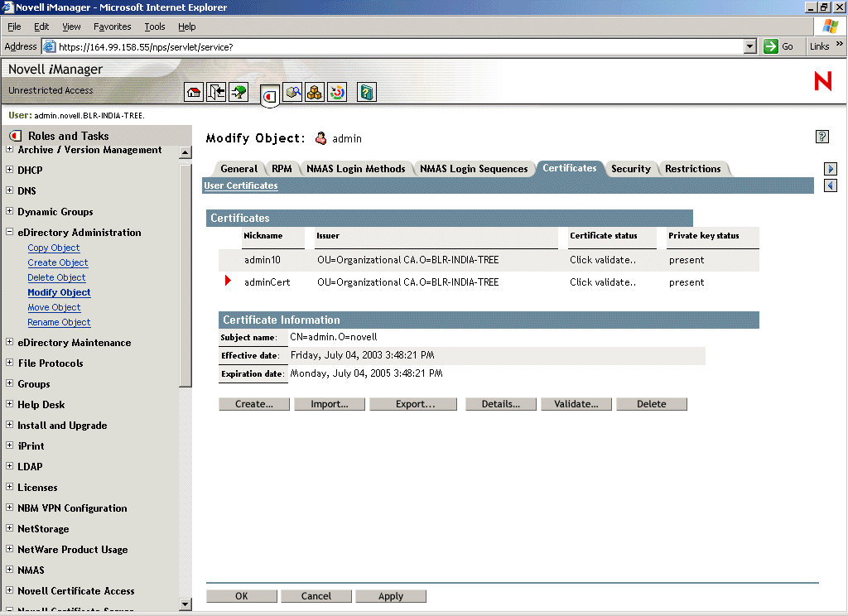The width and height of the screenshot is (848, 616).
Task: Click the Exit door toolbar icon
Action: click(x=216, y=93)
